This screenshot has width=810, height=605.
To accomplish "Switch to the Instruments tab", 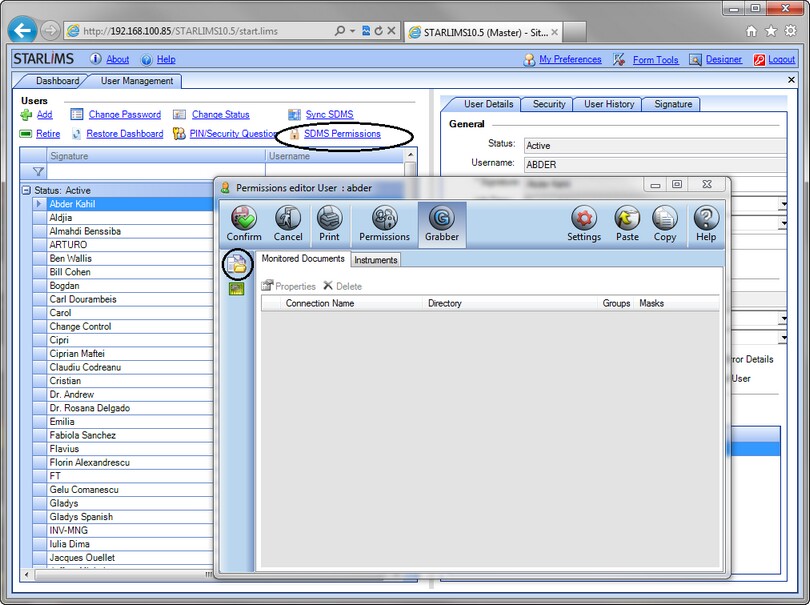I will [x=376, y=260].
